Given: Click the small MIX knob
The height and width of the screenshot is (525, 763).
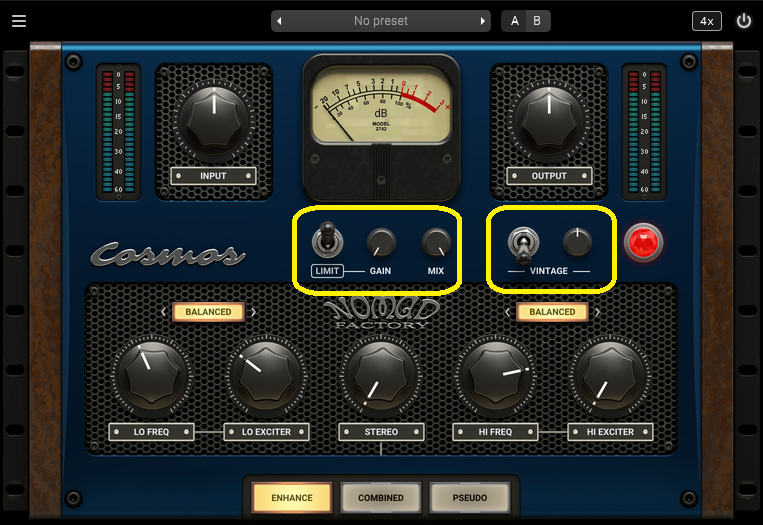Looking at the screenshot, I should [436, 242].
